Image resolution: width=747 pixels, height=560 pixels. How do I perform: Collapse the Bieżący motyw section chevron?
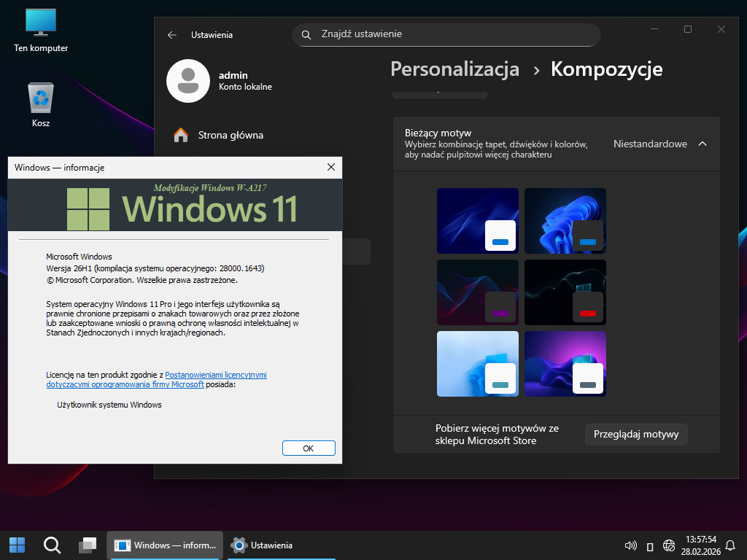(x=703, y=144)
